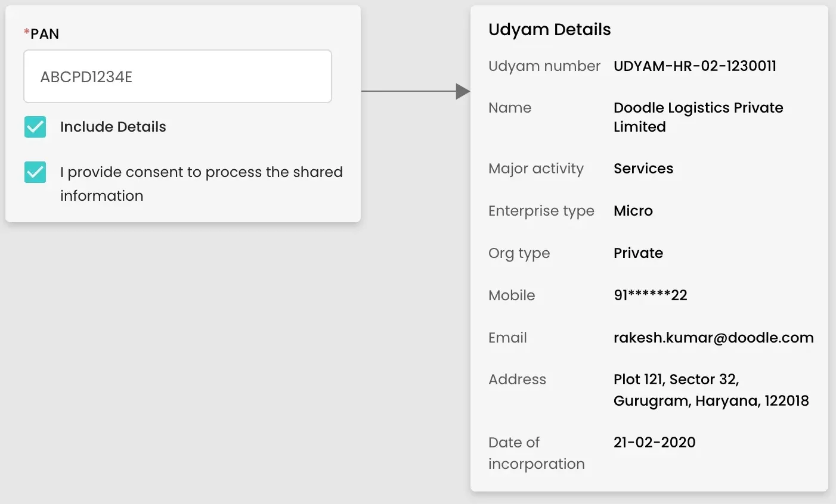Select the Udyam number UDYAM-HR-02-1230011
Image resolution: width=836 pixels, height=504 pixels.
pos(695,66)
